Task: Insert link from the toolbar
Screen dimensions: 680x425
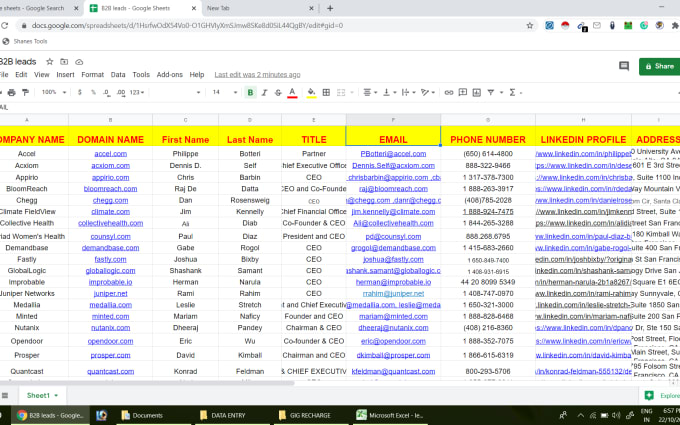Action: click(x=449, y=92)
